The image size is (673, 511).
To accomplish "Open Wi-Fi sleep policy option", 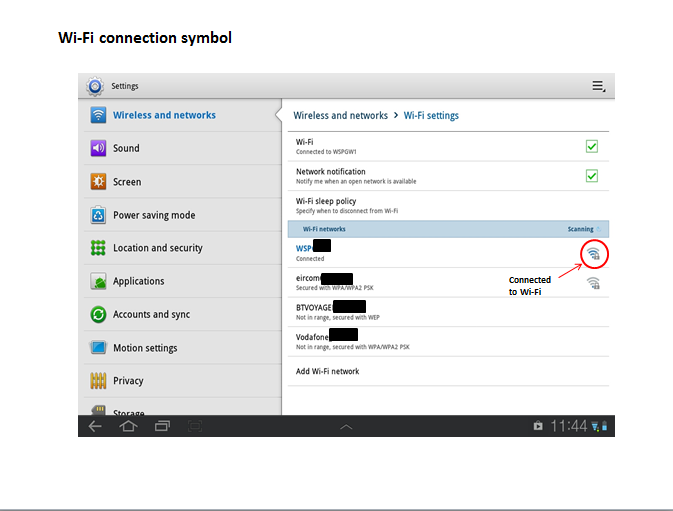I will point(448,206).
